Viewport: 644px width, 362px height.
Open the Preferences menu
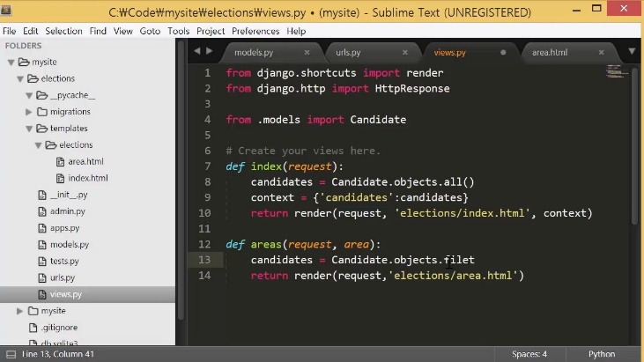[255, 31]
